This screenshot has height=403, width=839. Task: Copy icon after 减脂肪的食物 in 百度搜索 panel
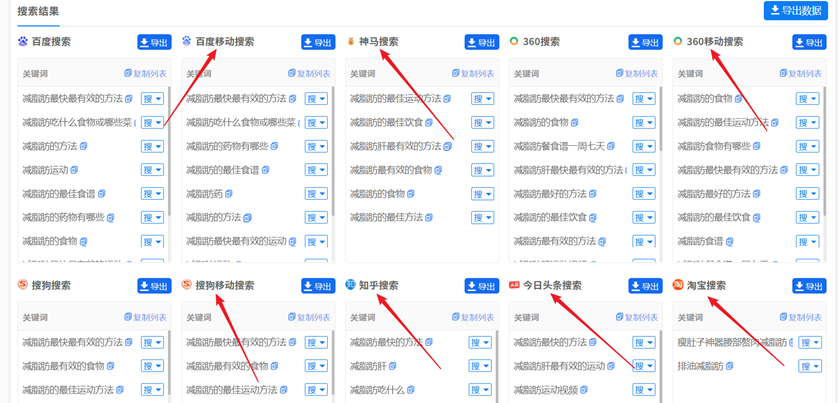click(x=83, y=241)
